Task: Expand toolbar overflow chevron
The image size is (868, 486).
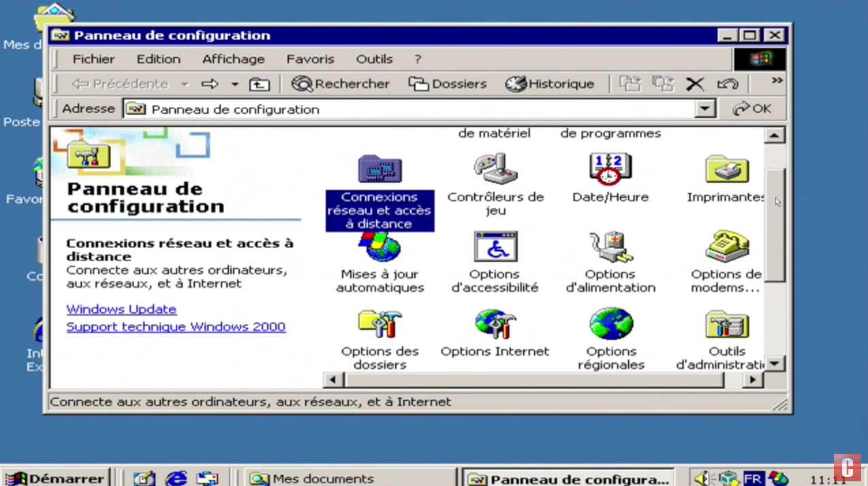Action: [777, 80]
